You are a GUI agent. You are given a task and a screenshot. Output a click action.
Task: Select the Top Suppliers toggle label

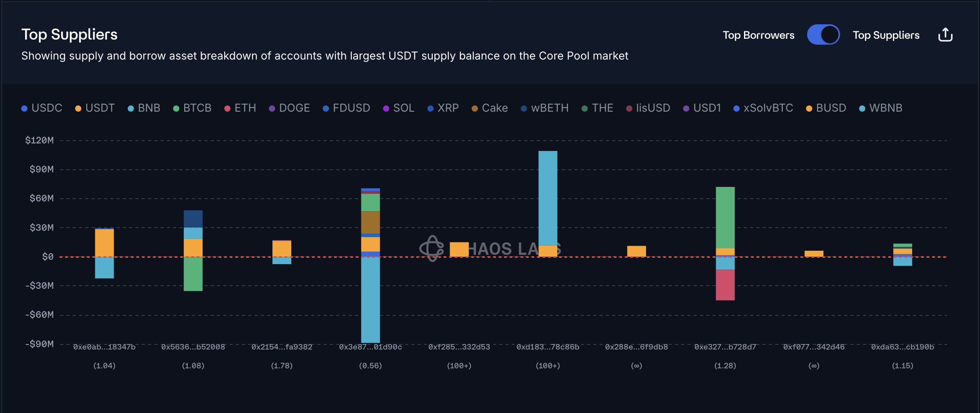pyautogui.click(x=886, y=35)
